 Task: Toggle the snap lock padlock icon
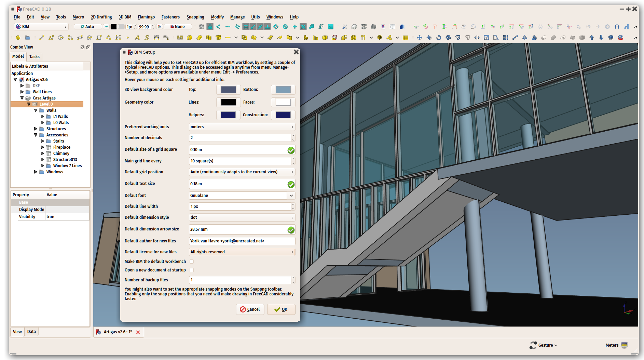(210, 26)
